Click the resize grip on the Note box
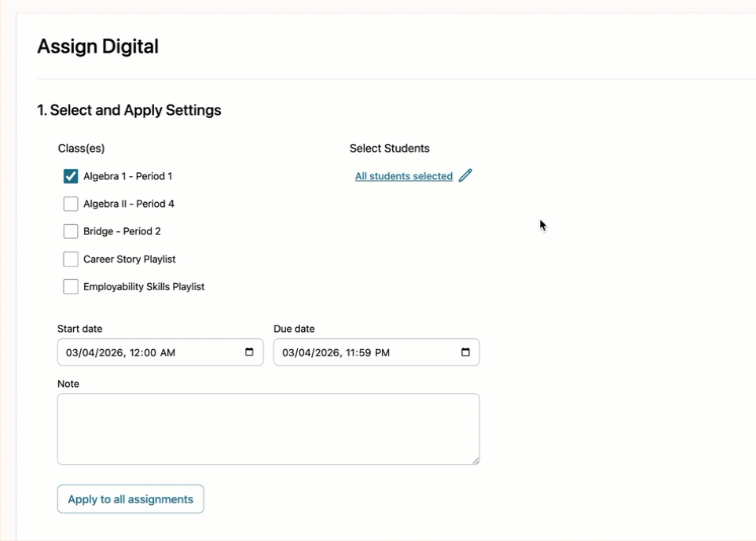The image size is (756, 541). [476, 461]
